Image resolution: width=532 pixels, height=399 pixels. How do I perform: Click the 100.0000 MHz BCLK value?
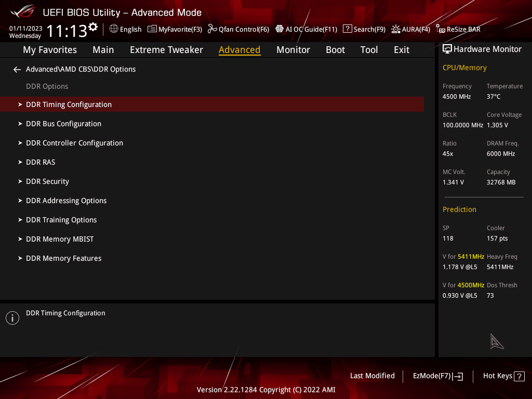[463, 125]
